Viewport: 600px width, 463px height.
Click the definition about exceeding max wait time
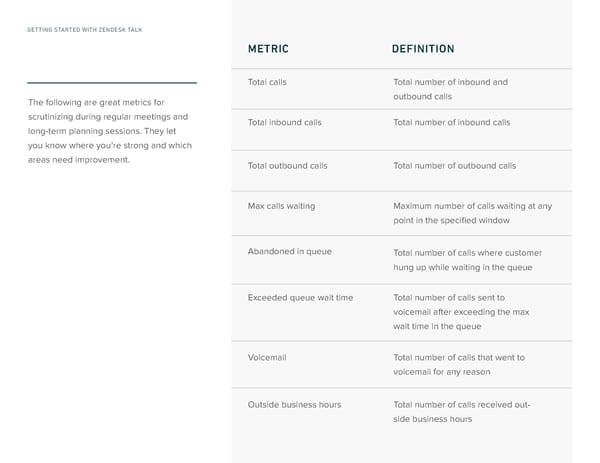(461, 312)
